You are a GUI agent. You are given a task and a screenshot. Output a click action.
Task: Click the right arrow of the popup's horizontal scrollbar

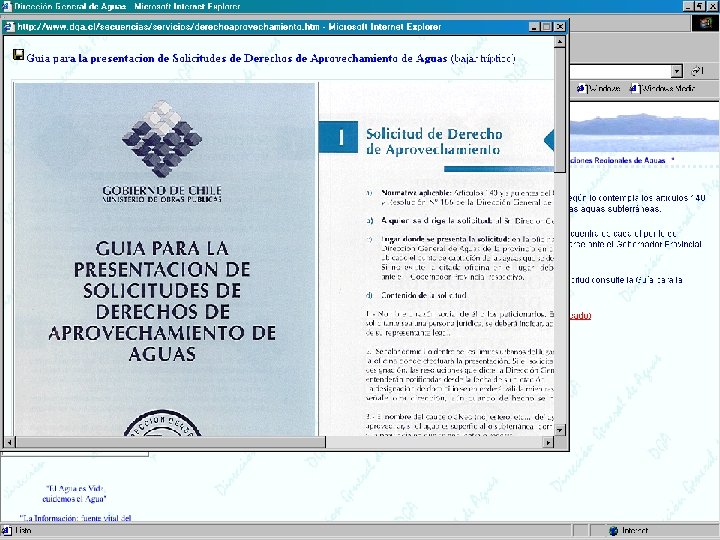pos(548,442)
